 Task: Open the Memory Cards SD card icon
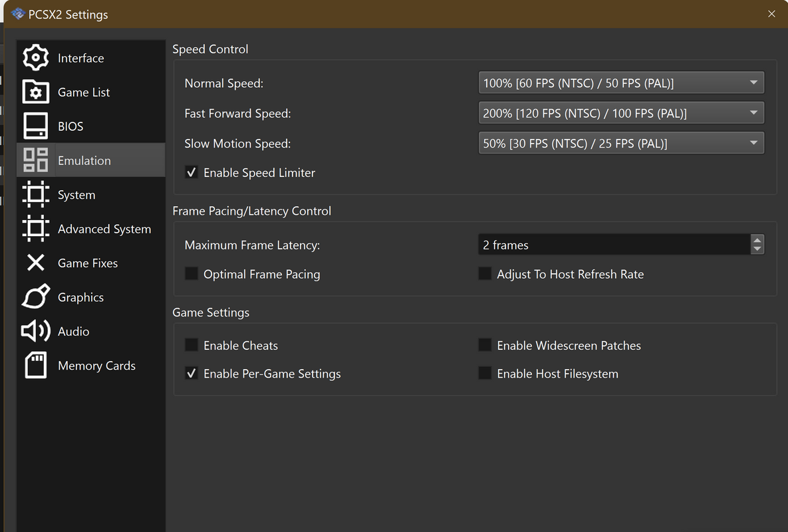pos(36,366)
